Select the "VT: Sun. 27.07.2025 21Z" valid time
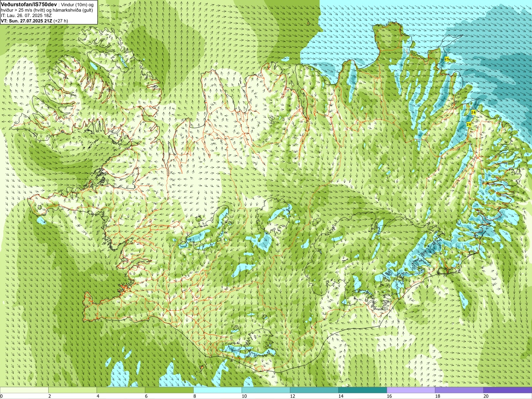The height and width of the screenshot is (399, 532). tap(26, 21)
